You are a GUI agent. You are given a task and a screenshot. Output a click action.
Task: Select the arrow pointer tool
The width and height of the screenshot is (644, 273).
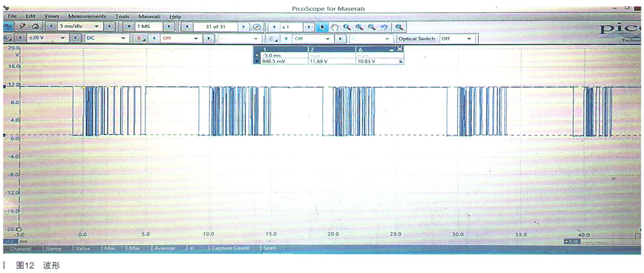coord(322,27)
